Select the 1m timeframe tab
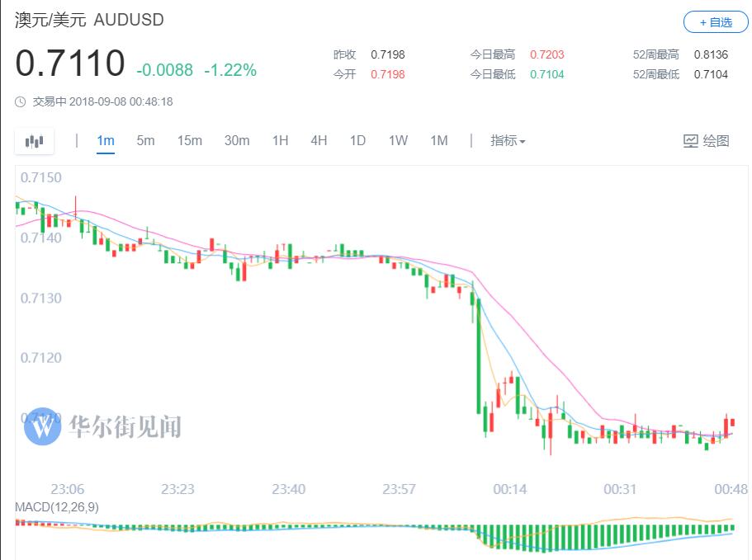This screenshot has height=560, width=752. click(105, 141)
